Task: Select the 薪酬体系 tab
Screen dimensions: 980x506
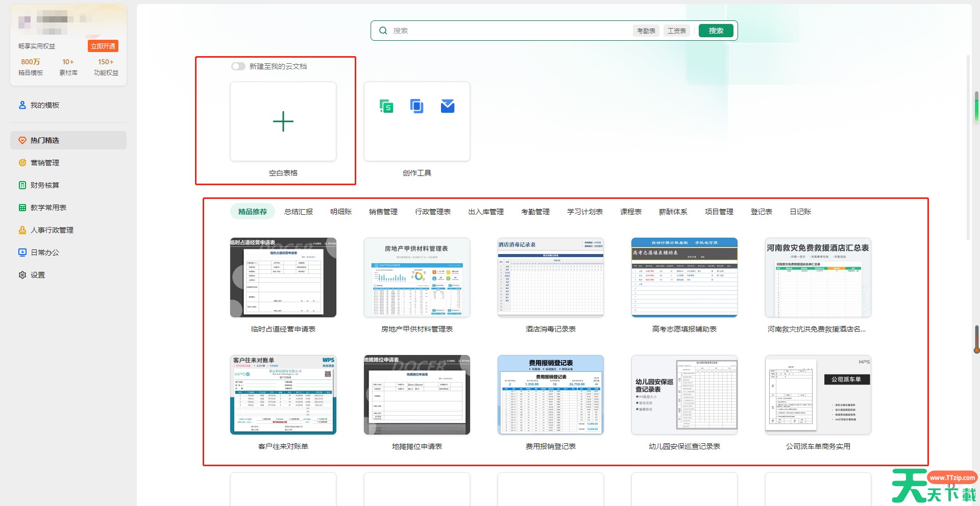Action: point(673,212)
